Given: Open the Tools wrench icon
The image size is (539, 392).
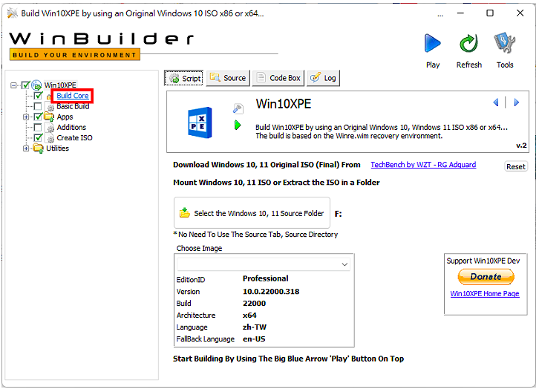Looking at the screenshot, I should click(505, 43).
